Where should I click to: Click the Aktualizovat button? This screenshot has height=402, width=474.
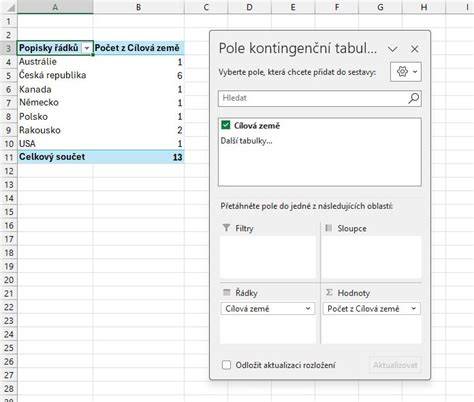point(395,365)
